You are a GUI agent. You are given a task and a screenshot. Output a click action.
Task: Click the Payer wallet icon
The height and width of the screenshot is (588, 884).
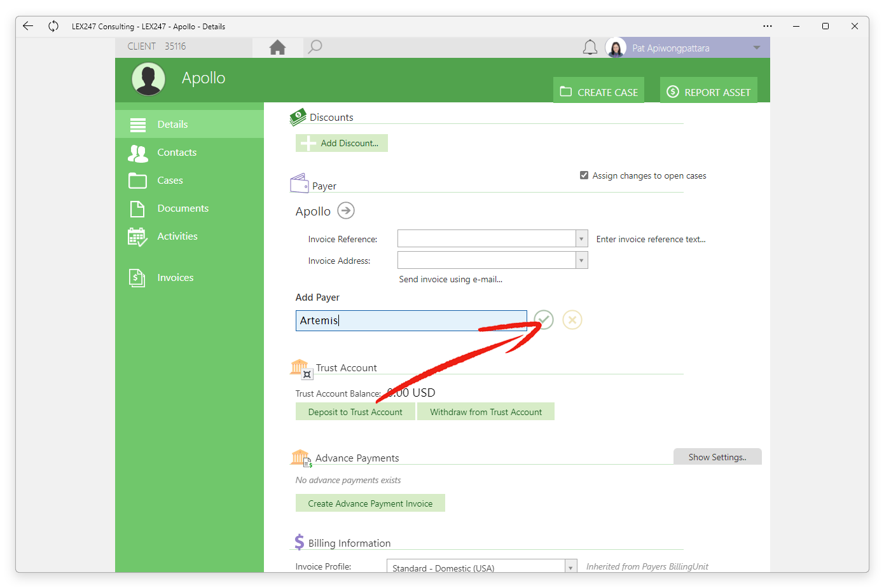point(300,183)
